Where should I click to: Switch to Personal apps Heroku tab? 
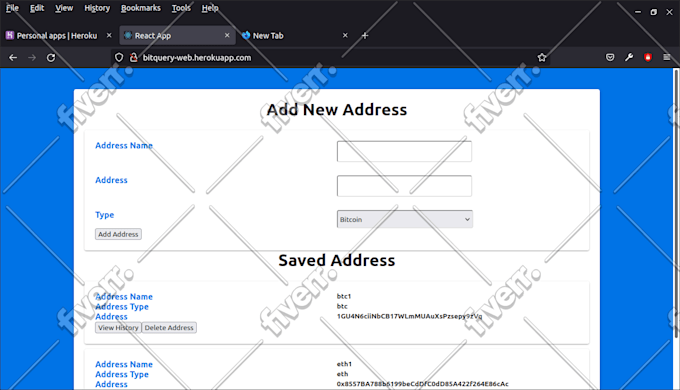click(x=56, y=36)
